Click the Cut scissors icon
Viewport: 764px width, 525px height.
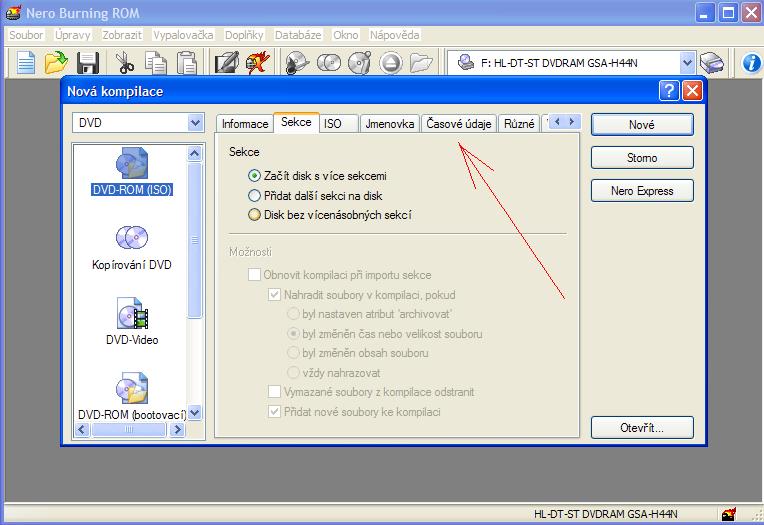point(125,63)
